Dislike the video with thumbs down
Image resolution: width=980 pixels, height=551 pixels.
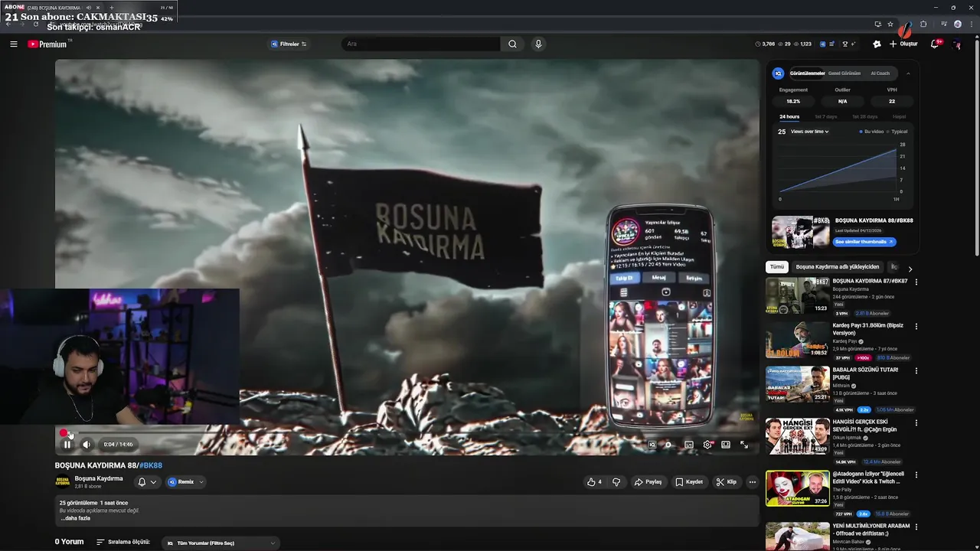pos(616,482)
